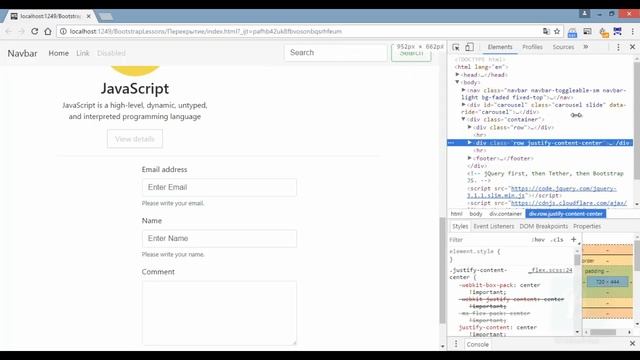Image resolution: width=640 pixels, height=360 pixels.
Task: Collapse the body element node
Action: click(x=458, y=82)
